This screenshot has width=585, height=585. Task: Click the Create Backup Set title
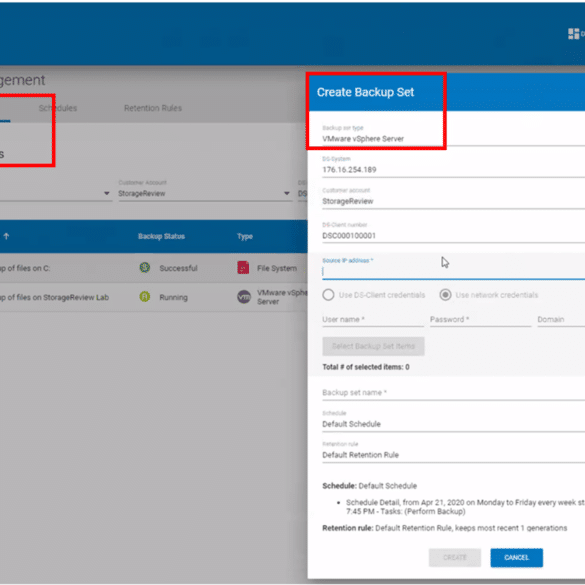[x=365, y=92]
